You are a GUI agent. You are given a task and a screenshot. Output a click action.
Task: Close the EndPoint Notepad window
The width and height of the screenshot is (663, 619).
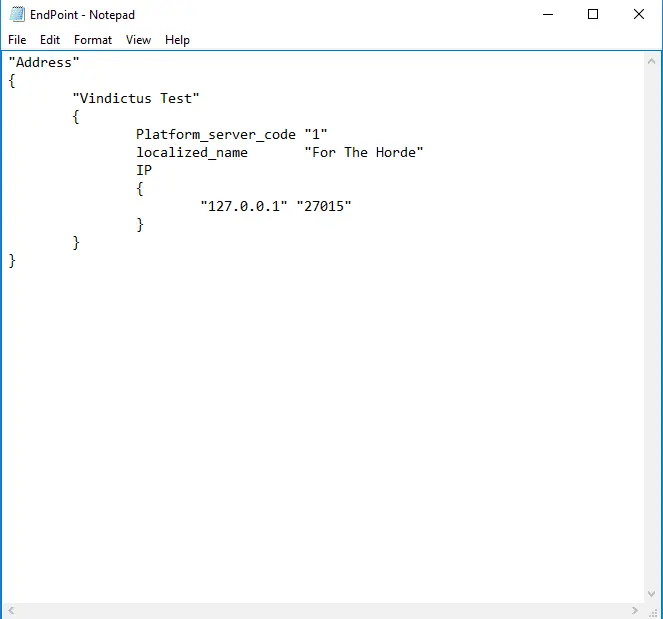639,14
